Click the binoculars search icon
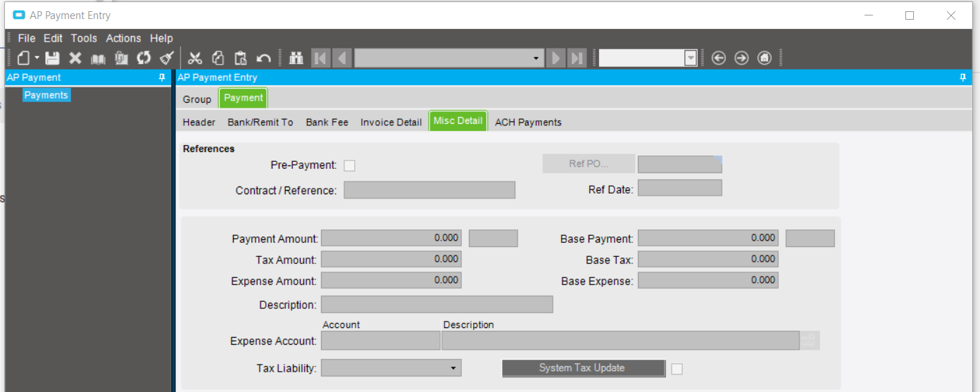This screenshot has width=980, height=392. pos(296,58)
